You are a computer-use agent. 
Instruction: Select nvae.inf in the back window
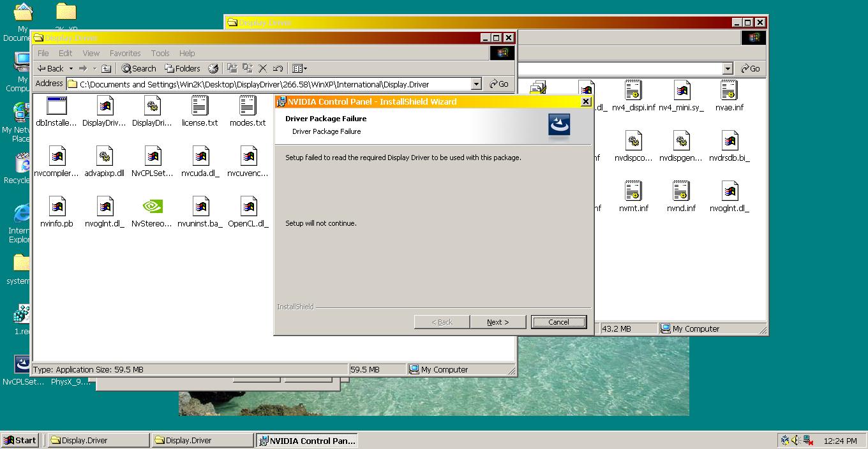point(730,96)
